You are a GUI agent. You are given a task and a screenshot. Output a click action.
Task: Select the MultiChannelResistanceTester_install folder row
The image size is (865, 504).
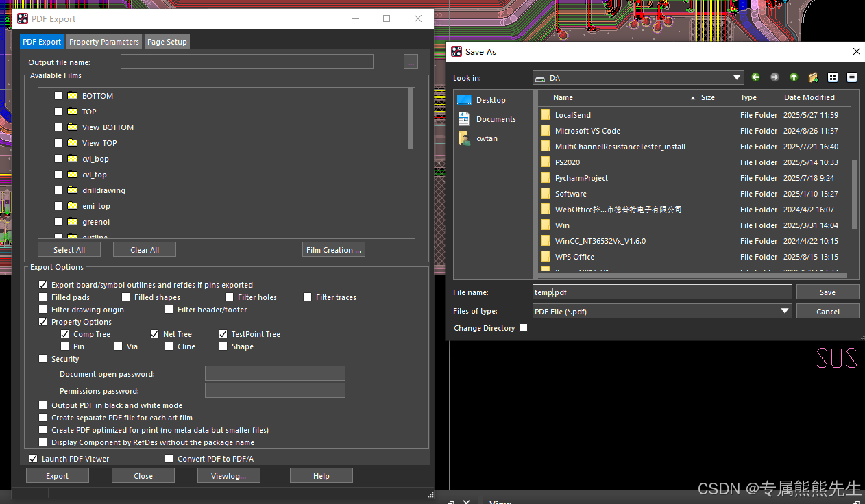694,147
